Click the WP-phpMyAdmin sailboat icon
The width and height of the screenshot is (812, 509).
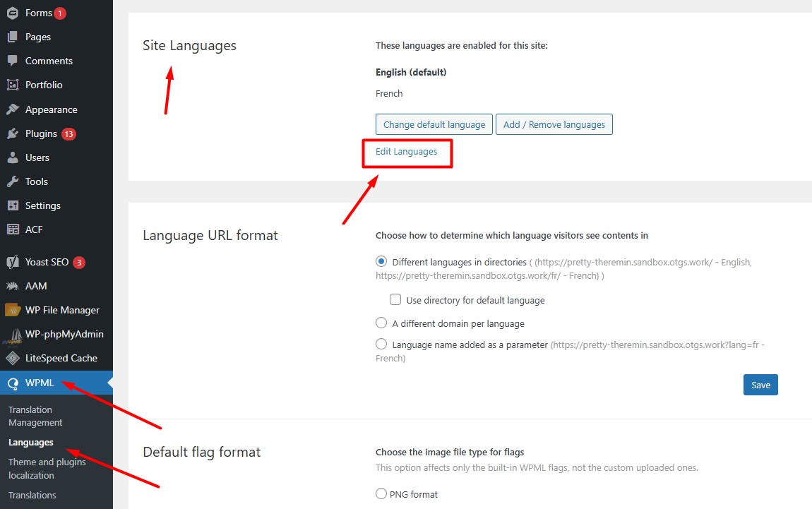click(x=13, y=337)
